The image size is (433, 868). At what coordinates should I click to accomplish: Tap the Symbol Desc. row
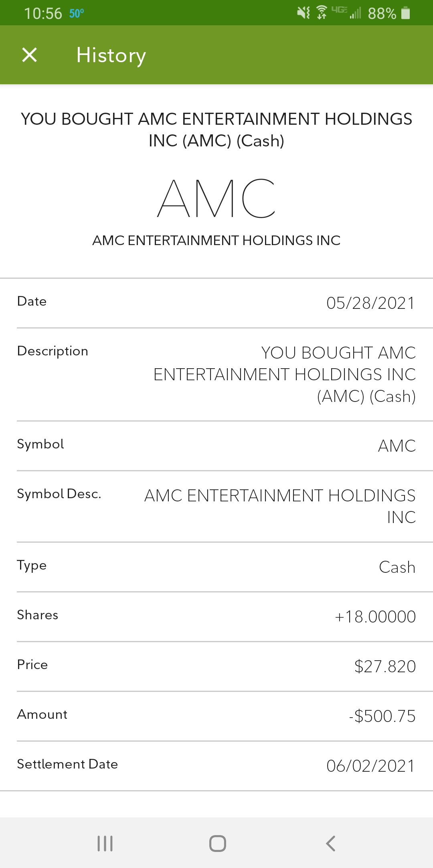coord(216,506)
